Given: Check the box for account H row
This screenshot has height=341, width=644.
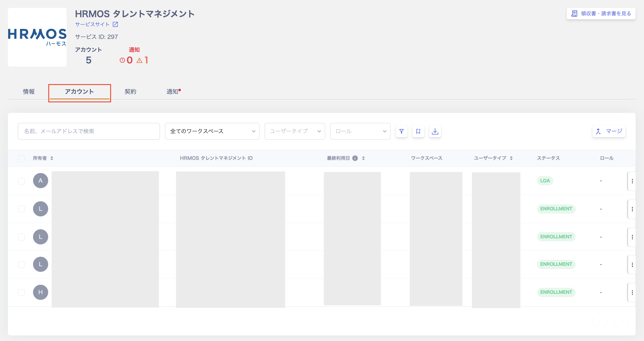Looking at the screenshot, I should (21, 293).
